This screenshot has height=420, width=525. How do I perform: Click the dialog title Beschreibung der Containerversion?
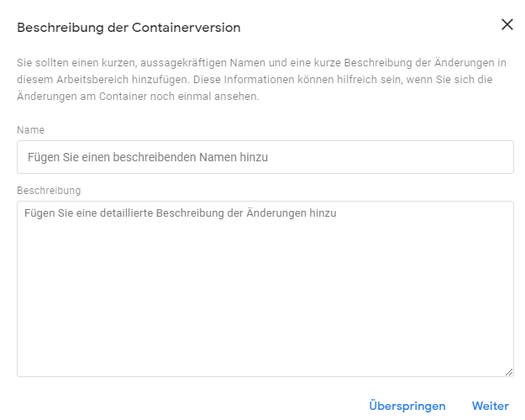click(129, 28)
